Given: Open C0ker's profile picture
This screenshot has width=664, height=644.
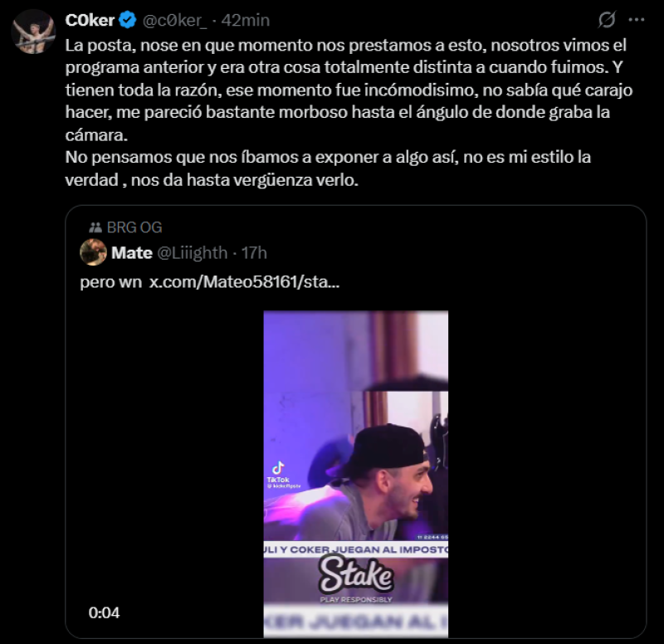Looking at the screenshot, I should pyautogui.click(x=34, y=32).
